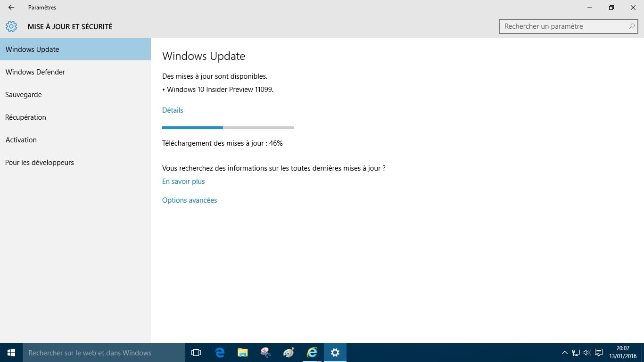Screen dimensions: 644x362
Task: Open the Activation section
Action: [x=75, y=140]
